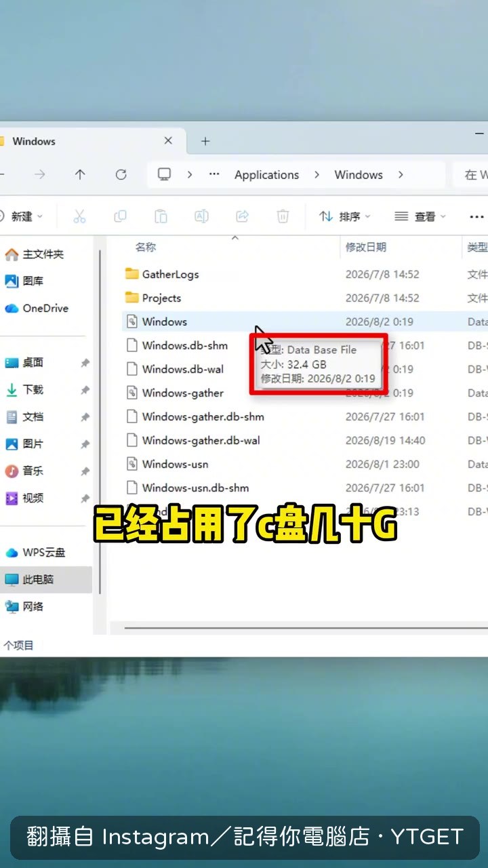Sort by the 修改日期 column header
Image resolution: width=488 pixels, height=868 pixels.
coord(365,248)
